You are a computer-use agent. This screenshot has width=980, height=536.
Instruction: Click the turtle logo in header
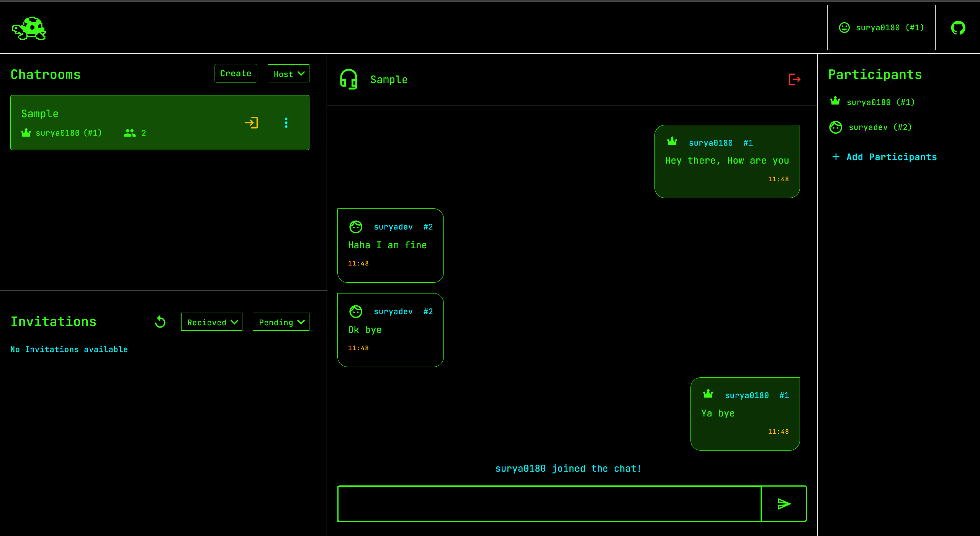point(29,28)
